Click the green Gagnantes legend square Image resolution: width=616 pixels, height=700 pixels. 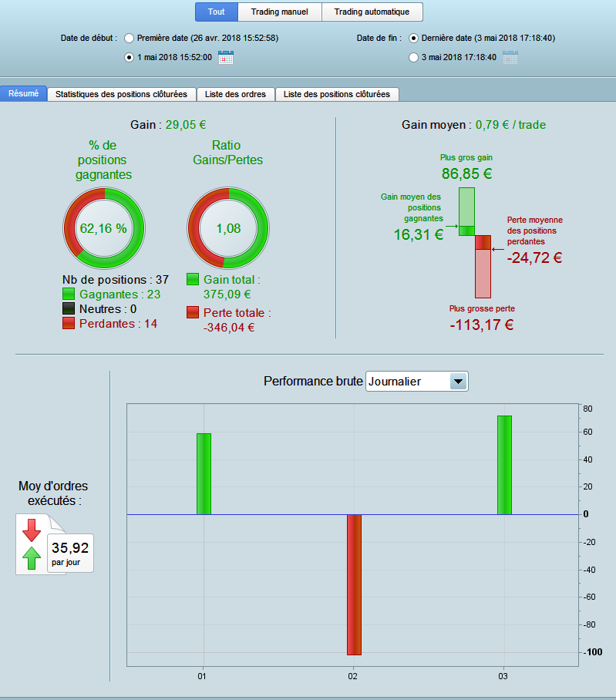69,294
